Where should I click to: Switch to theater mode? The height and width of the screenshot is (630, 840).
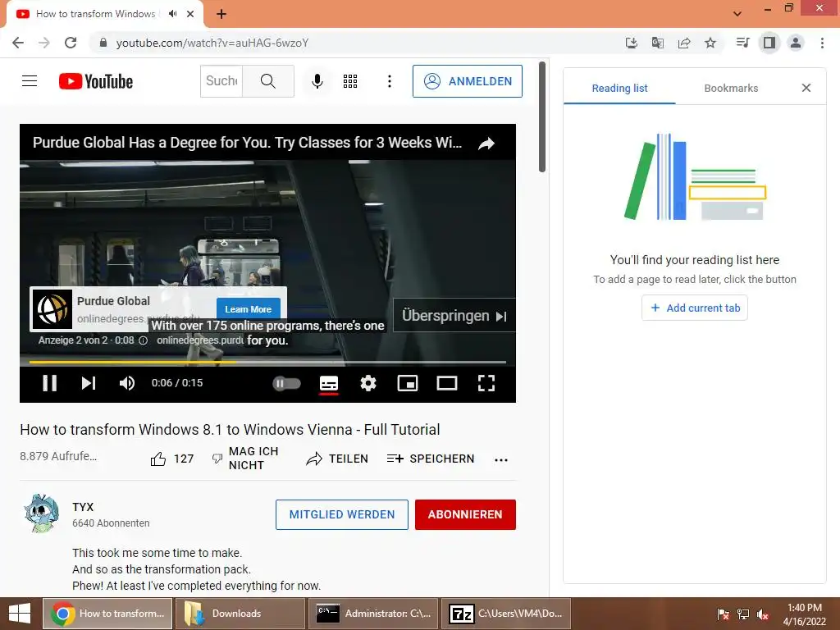[x=447, y=383]
